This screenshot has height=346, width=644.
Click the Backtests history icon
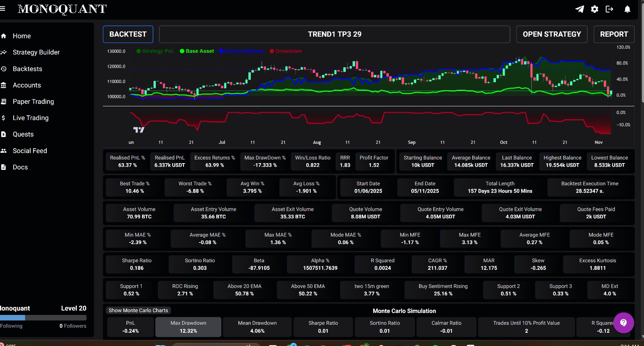(x=4, y=69)
